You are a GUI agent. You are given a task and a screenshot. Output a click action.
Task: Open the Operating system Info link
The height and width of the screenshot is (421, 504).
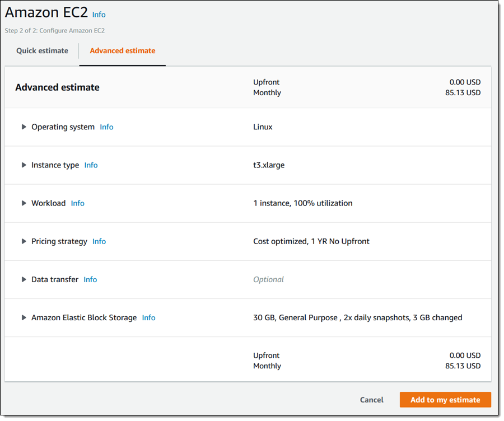pos(106,127)
